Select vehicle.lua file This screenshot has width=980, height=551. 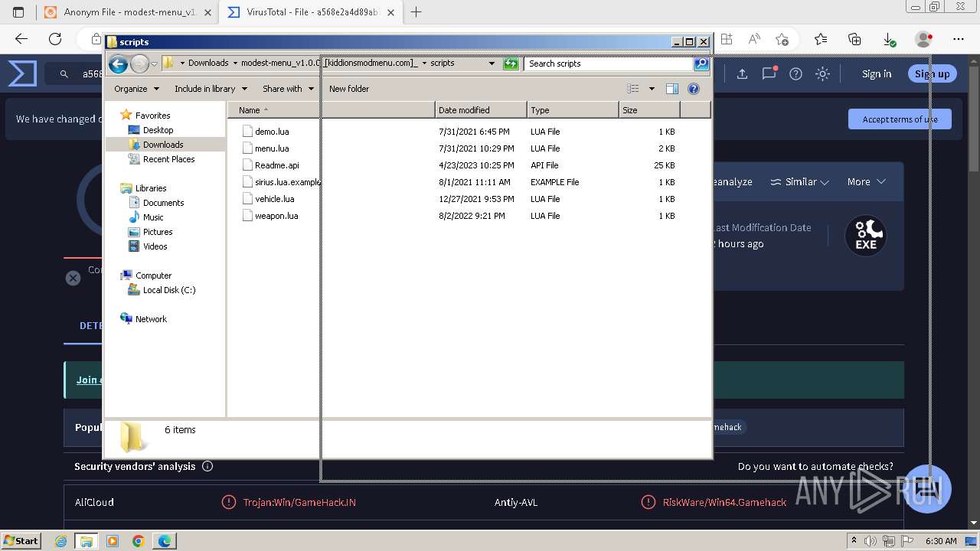coord(274,199)
